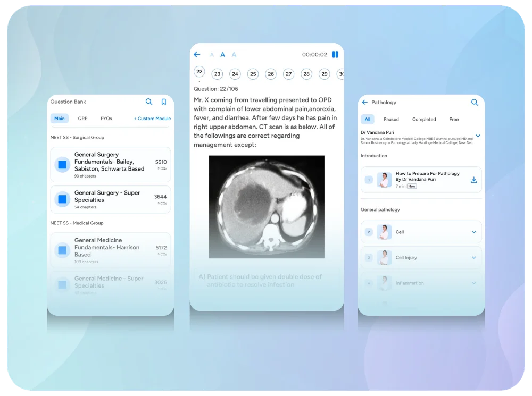The image size is (532, 396).
Task: Click the + Custom Module link
Action: pos(152,119)
